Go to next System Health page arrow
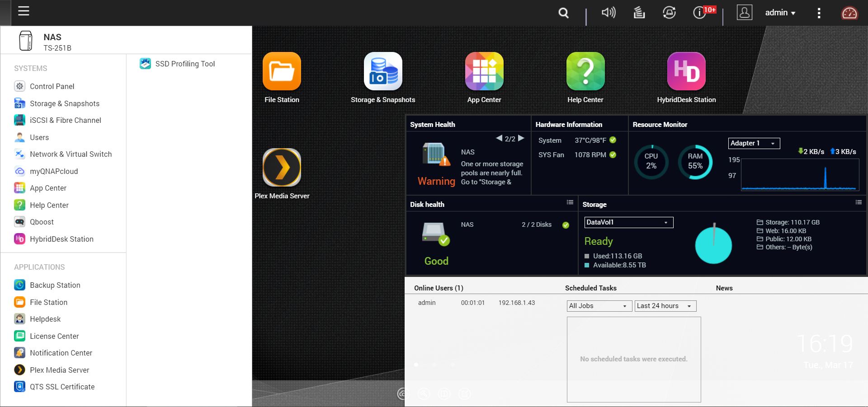The width and height of the screenshot is (868, 407). click(x=521, y=138)
